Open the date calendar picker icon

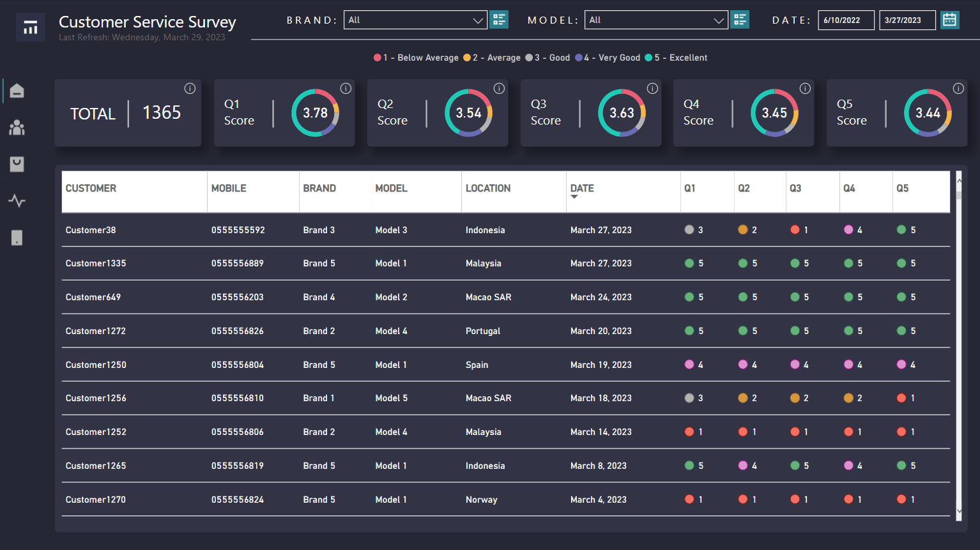(950, 20)
